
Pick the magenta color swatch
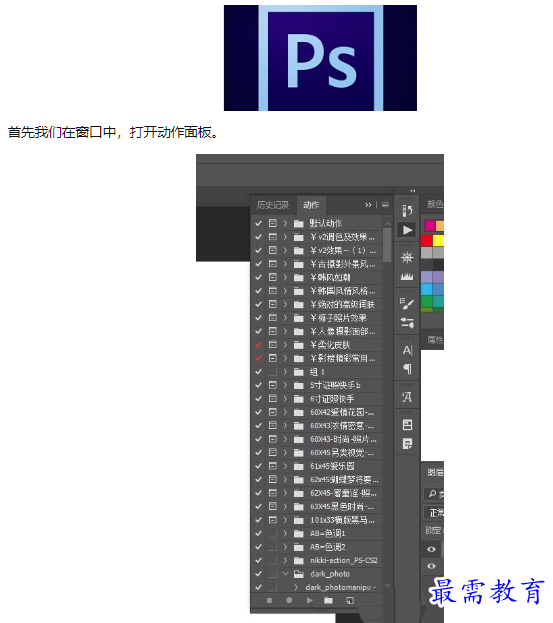click(430, 226)
